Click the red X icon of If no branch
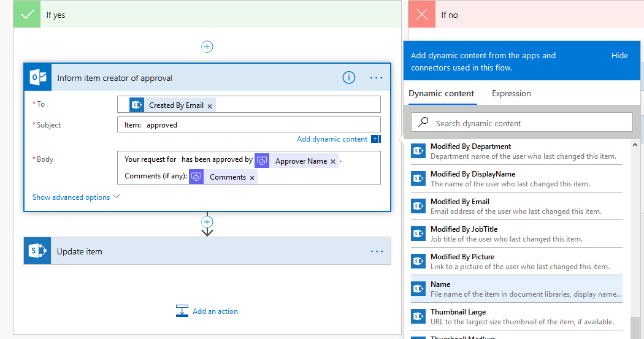This screenshot has width=644, height=339. 422,15
